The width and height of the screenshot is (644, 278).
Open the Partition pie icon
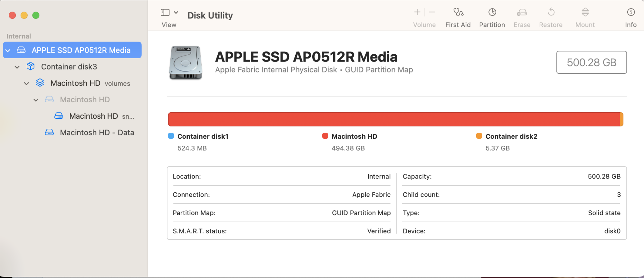[492, 12]
